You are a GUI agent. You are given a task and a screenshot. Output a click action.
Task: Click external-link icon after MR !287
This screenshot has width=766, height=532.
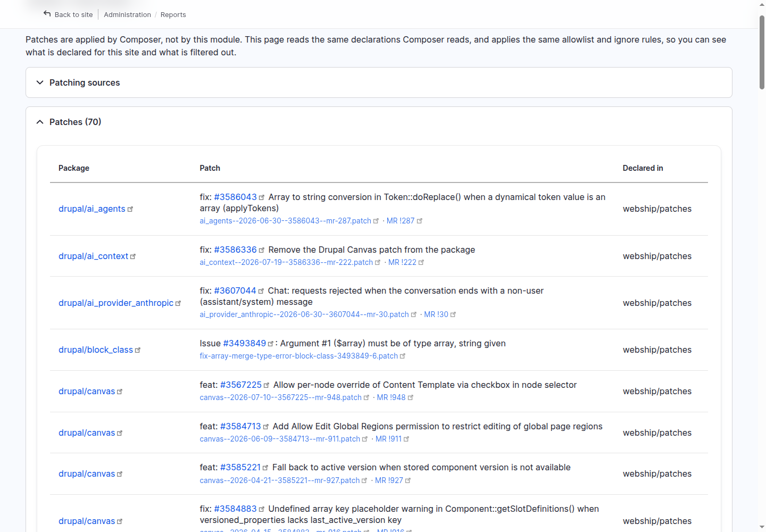420,221
